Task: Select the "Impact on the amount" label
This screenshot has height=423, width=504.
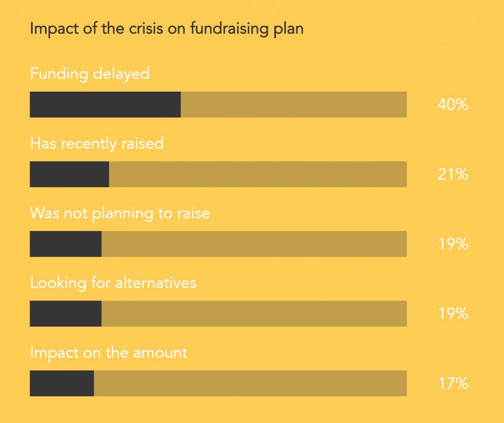Action: (109, 353)
